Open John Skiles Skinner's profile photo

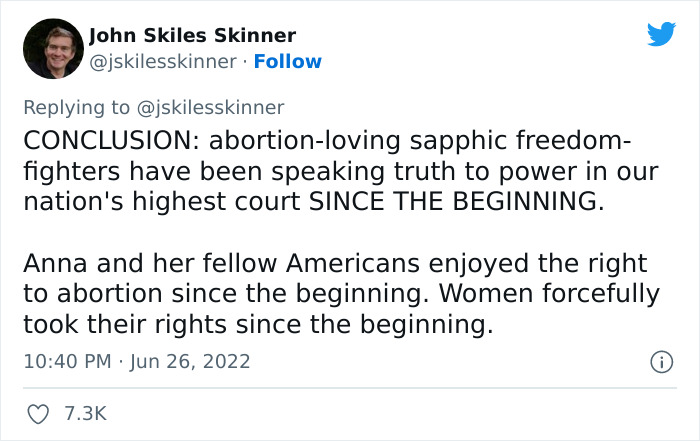click(x=50, y=49)
